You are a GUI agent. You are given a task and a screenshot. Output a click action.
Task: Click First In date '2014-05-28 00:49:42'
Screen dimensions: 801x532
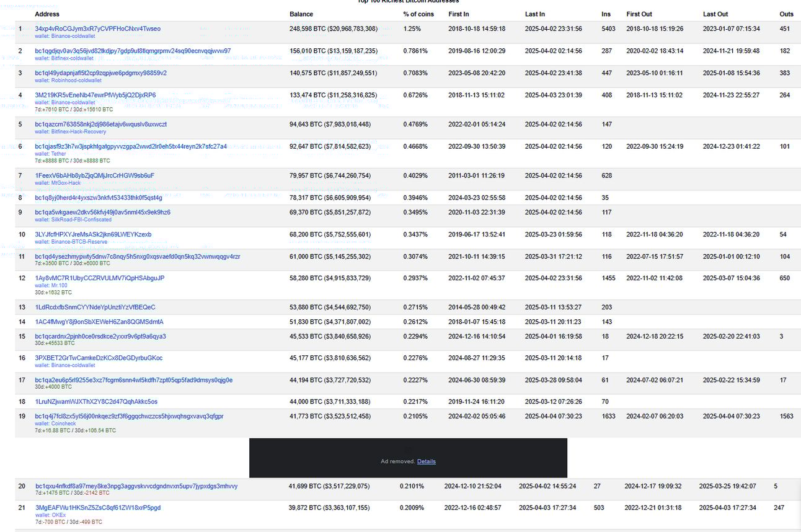click(477, 307)
